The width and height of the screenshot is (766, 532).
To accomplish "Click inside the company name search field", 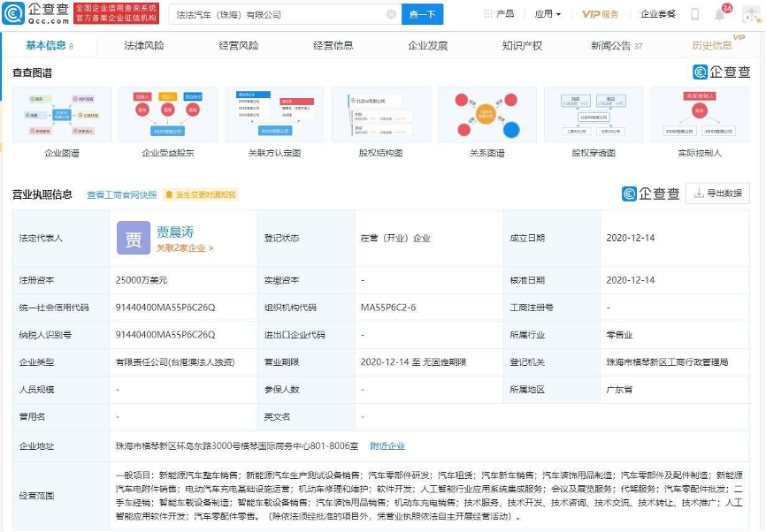I will click(x=274, y=14).
